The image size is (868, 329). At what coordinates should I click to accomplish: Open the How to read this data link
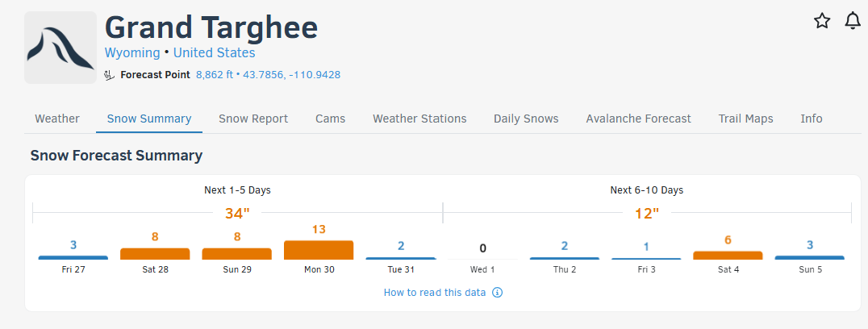(435, 292)
